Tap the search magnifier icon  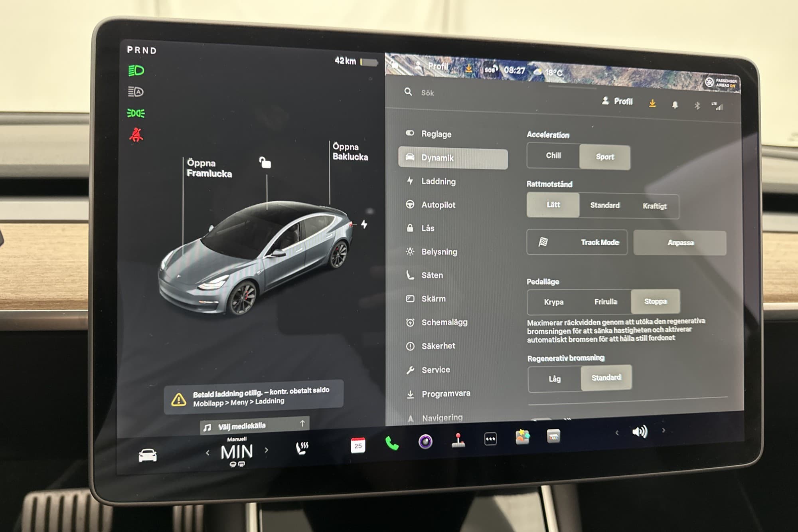(x=408, y=92)
